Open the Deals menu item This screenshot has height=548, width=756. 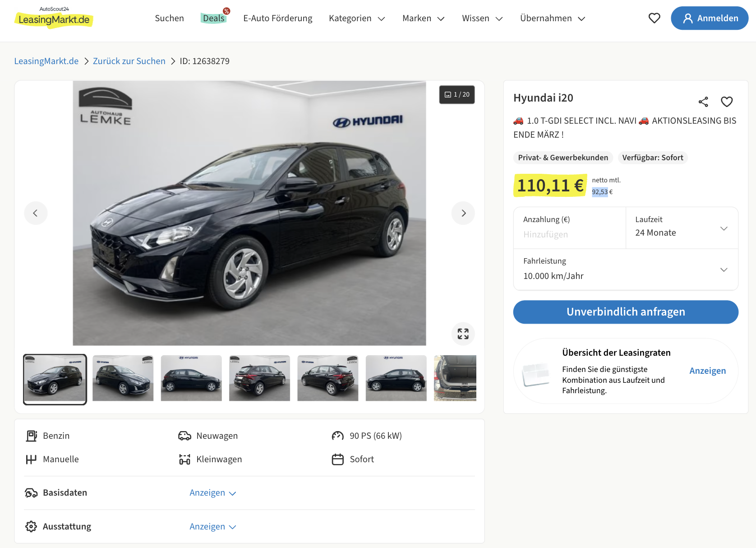(x=214, y=19)
